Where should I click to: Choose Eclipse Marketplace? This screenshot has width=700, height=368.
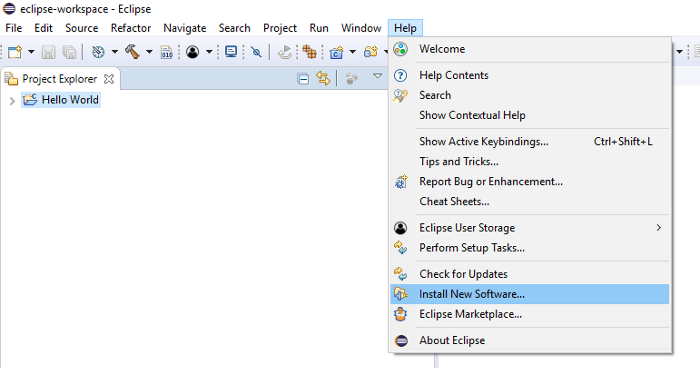pos(529,314)
